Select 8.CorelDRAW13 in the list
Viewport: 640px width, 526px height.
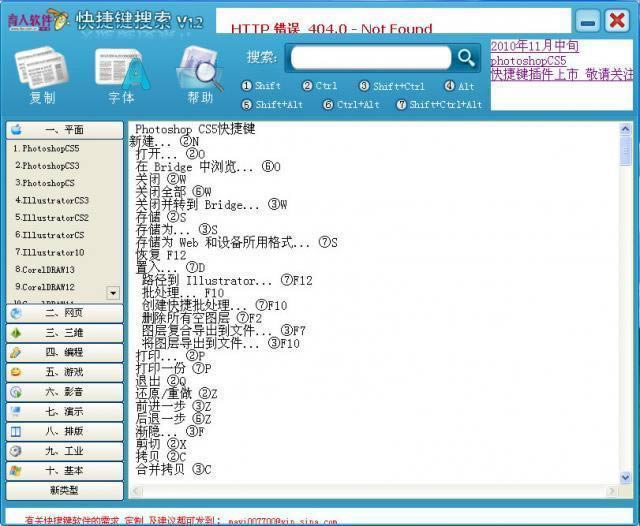click(x=45, y=269)
